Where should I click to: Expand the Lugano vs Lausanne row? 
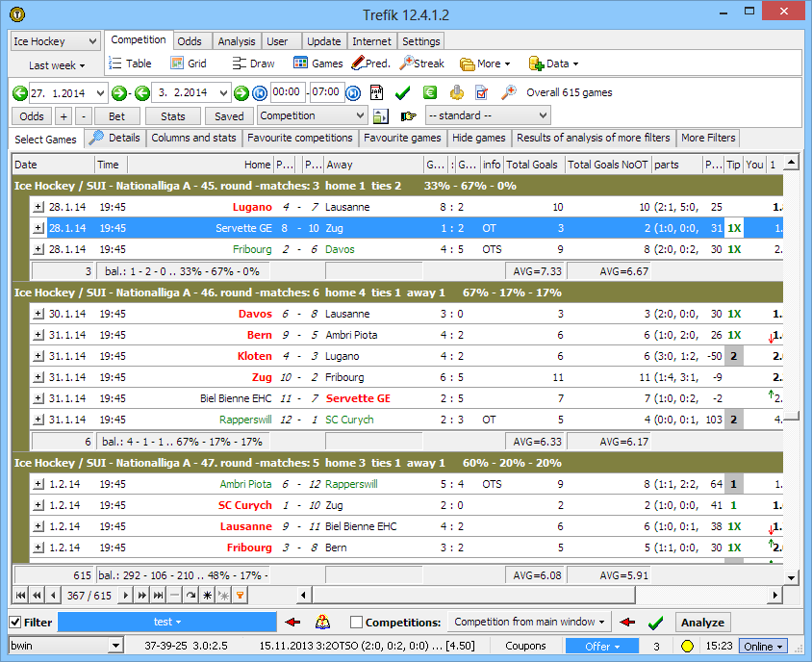coord(38,207)
